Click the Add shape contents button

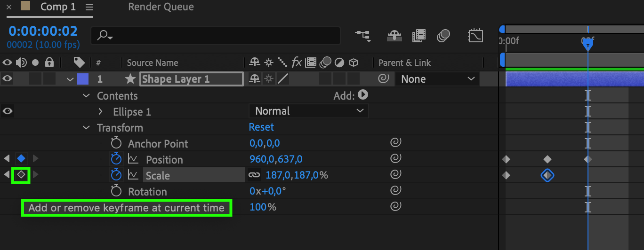click(362, 95)
